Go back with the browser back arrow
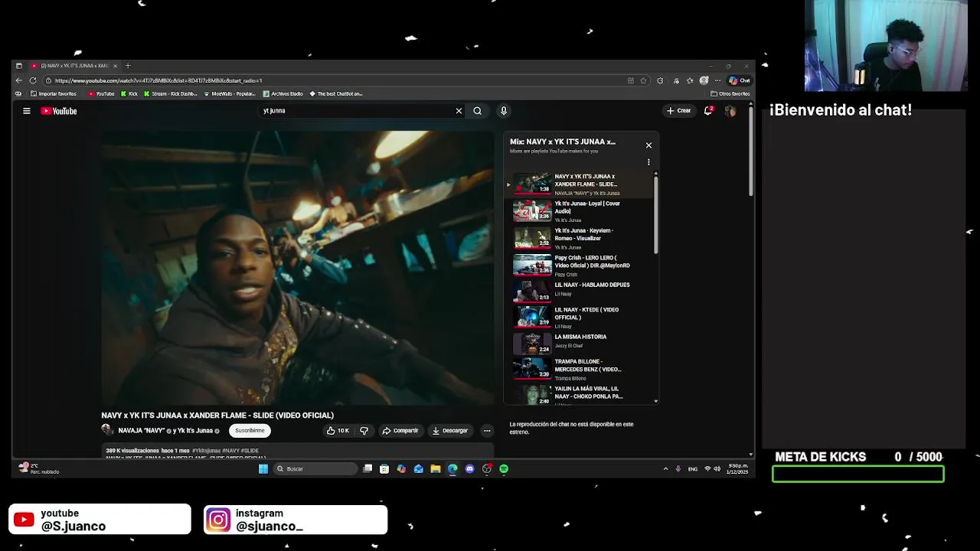Screen dimensions: 980x551 [19, 80]
